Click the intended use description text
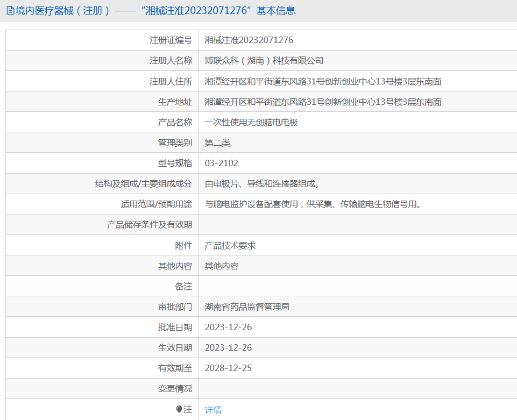The width and height of the screenshot is (517, 420). click(x=313, y=204)
